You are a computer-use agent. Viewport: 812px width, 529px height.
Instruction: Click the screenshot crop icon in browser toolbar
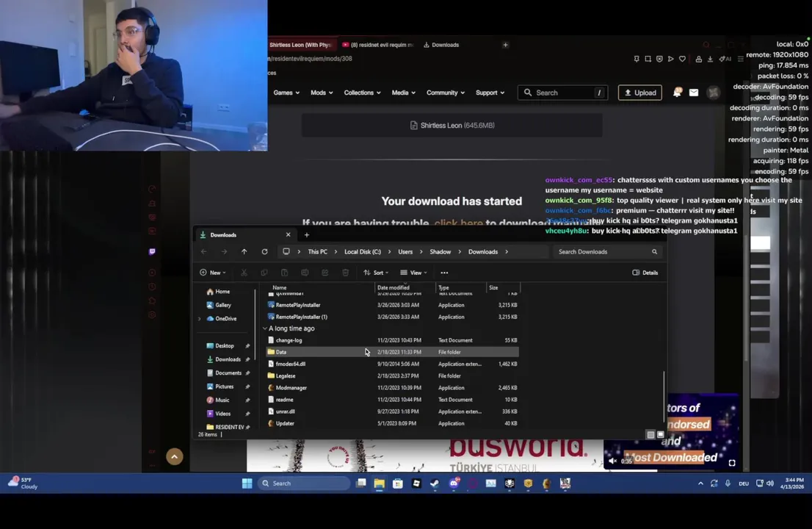648,59
